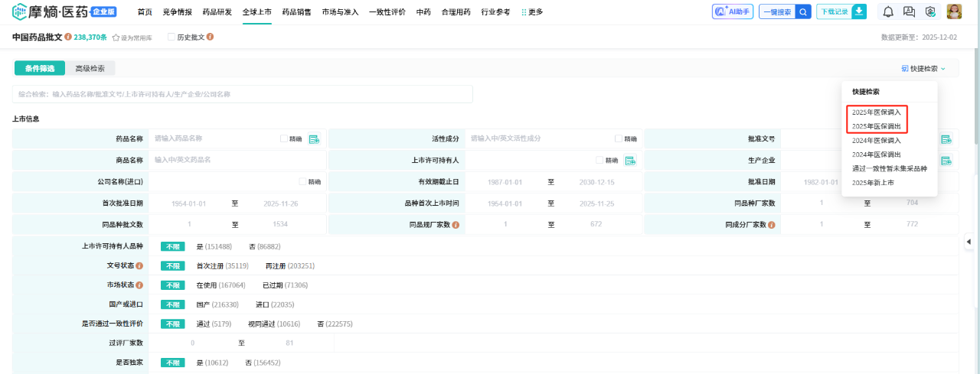Tick the 历史批文 checkbox
This screenshot has width=980, height=374.
(x=171, y=37)
